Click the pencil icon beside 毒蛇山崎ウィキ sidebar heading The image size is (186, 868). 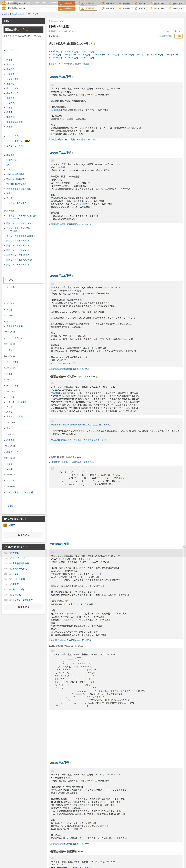[27, 30]
